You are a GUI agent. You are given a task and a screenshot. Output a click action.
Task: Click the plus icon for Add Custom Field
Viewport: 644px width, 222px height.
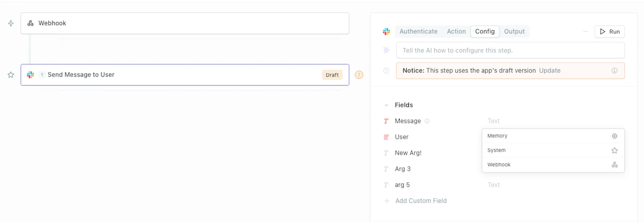pos(387,201)
